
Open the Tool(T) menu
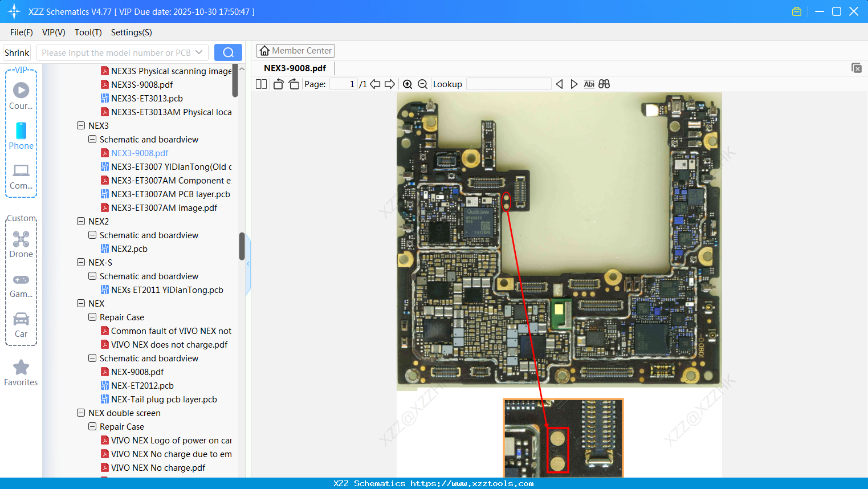(x=88, y=32)
